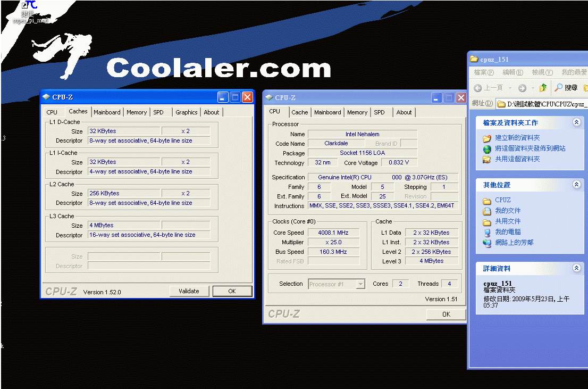Viewport: 588px width, 389px height.
Task: Open the Cache tab in CPU-Z 1.51
Action: tap(300, 112)
